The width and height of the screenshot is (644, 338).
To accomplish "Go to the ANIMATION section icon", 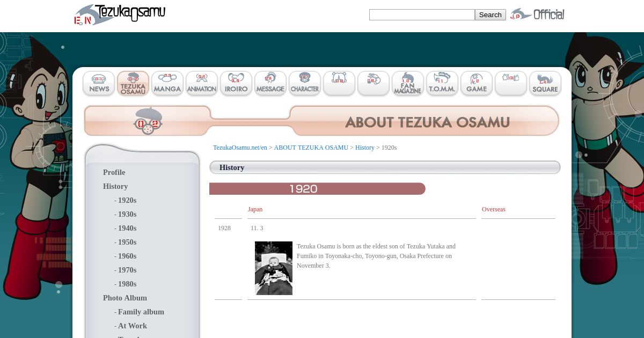I will click(x=202, y=84).
